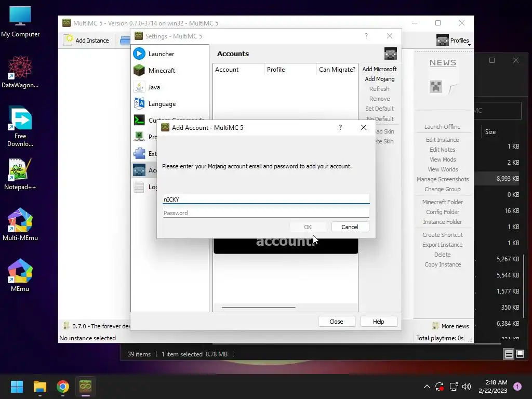The height and width of the screenshot is (399, 532).
Task: Click Create Shortcut in side panel
Action: coord(442,235)
